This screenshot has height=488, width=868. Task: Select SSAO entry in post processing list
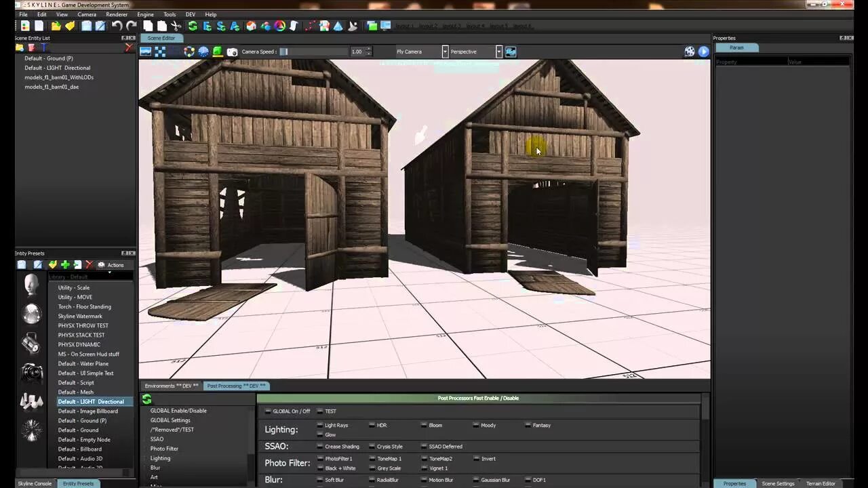point(157,439)
